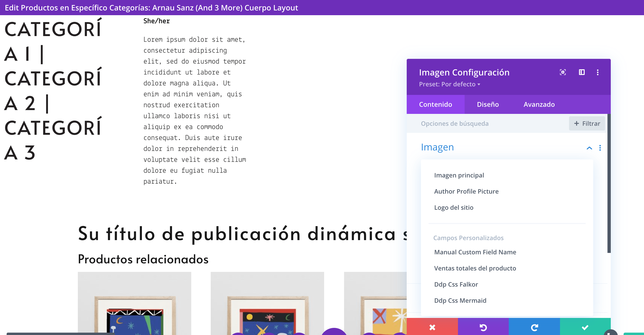Select Ddp Css Mermaid option
644x335 pixels.
[x=460, y=301]
